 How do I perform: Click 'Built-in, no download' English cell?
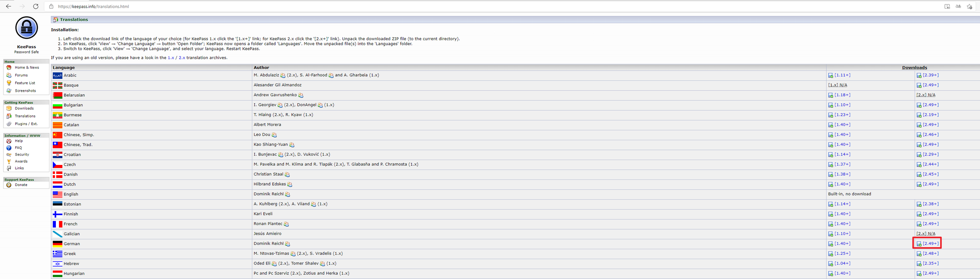pos(903,194)
